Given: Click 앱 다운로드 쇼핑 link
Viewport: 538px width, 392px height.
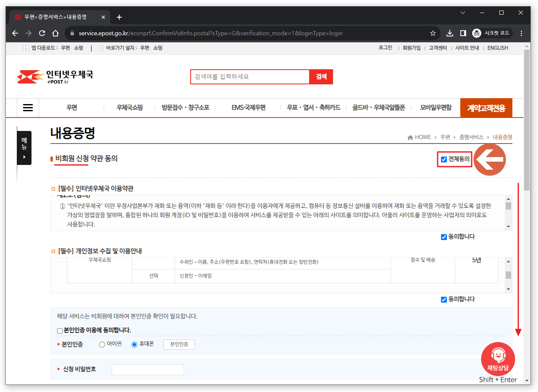Looking at the screenshot, I should [79, 48].
